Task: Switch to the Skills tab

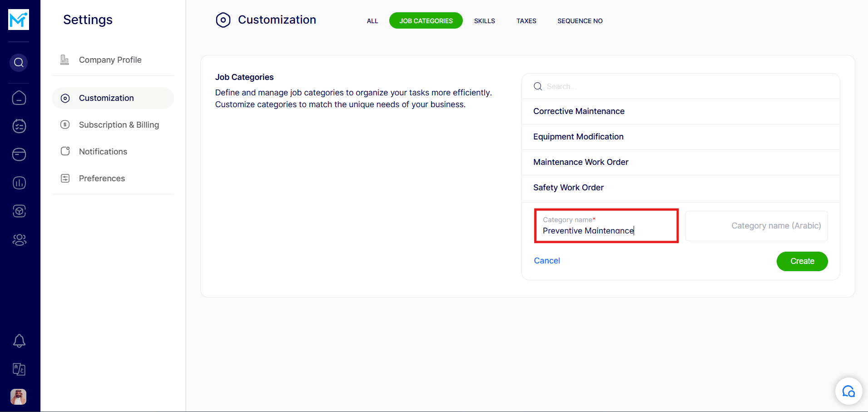Action: point(484,21)
